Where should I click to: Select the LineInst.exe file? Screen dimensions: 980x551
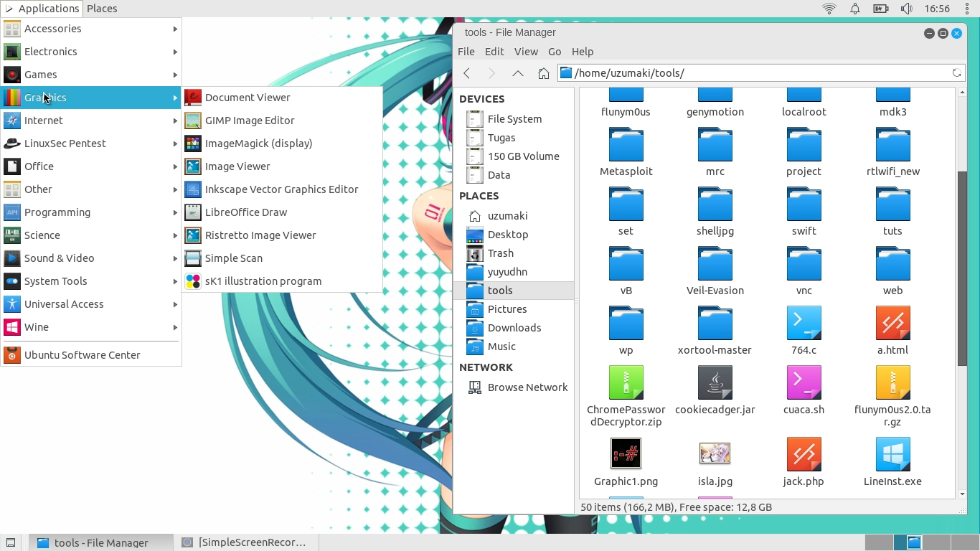pyautogui.click(x=892, y=462)
